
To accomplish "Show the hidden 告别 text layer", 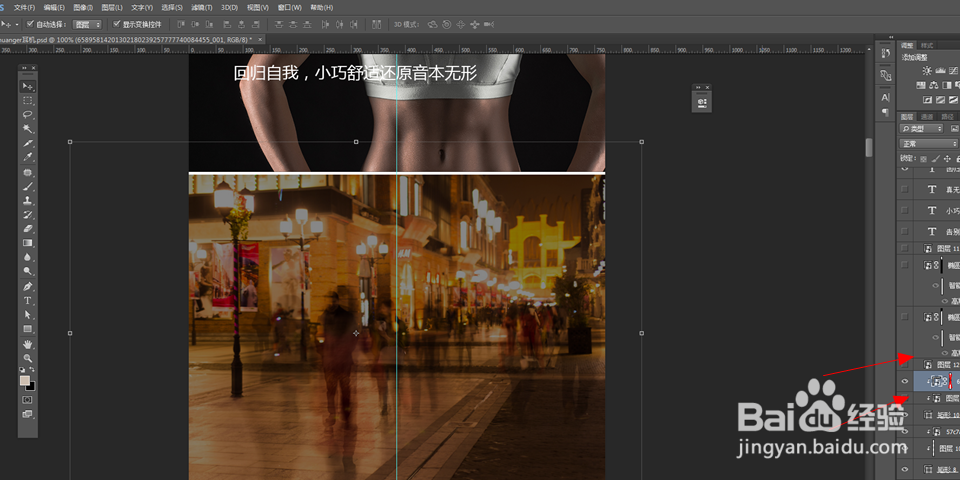I will click(x=905, y=231).
